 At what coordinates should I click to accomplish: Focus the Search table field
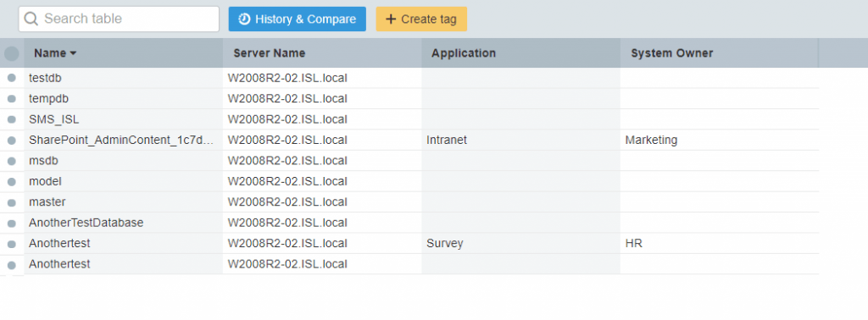pyautogui.click(x=119, y=19)
